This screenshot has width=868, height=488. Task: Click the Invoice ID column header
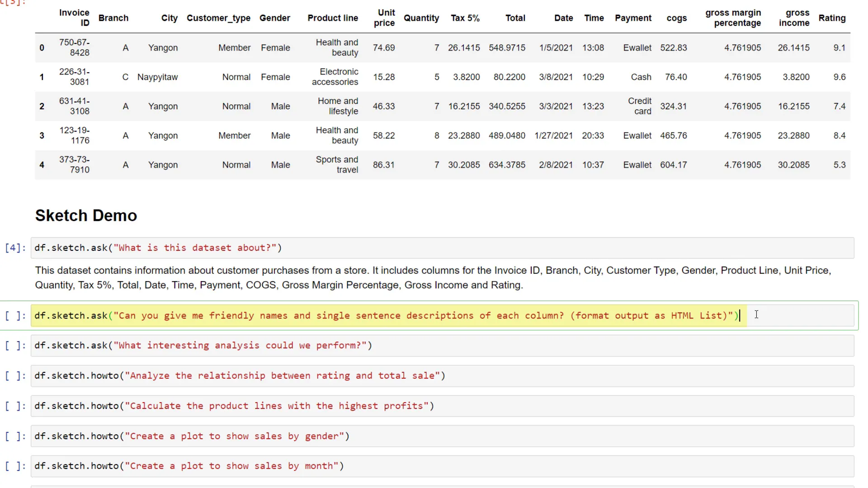(74, 18)
